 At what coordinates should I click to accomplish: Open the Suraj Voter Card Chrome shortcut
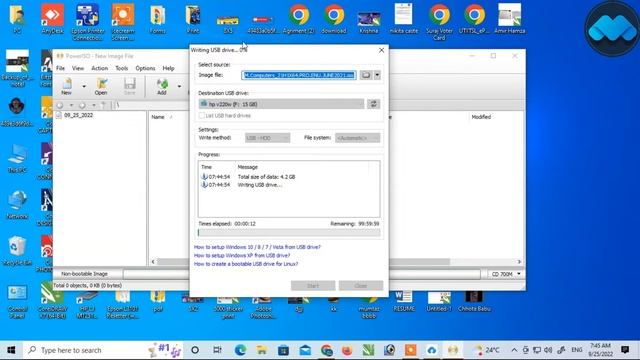pos(439,22)
